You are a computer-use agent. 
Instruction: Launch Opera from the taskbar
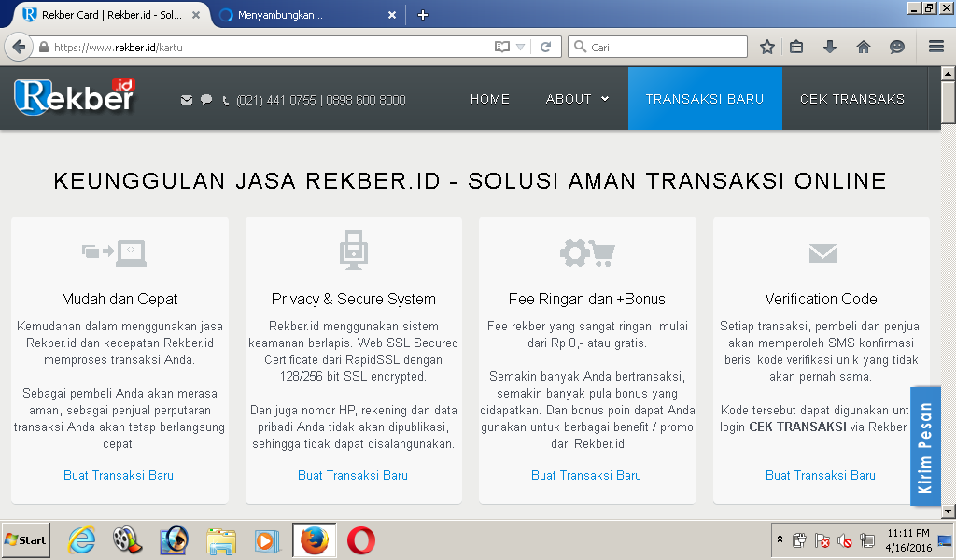pyautogui.click(x=362, y=539)
